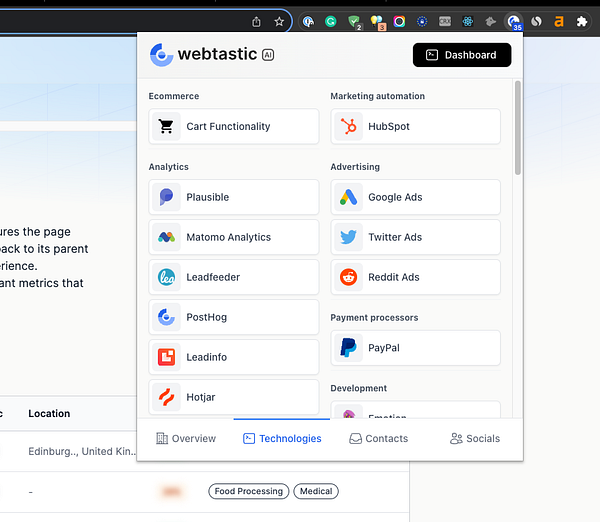The height and width of the screenshot is (522, 600).
Task: Click the Food Processing tag on the page
Action: click(249, 491)
